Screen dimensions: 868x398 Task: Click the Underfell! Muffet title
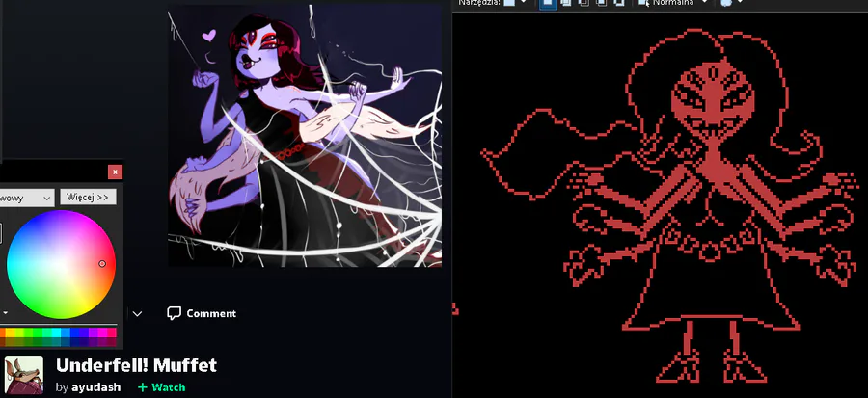click(x=136, y=365)
